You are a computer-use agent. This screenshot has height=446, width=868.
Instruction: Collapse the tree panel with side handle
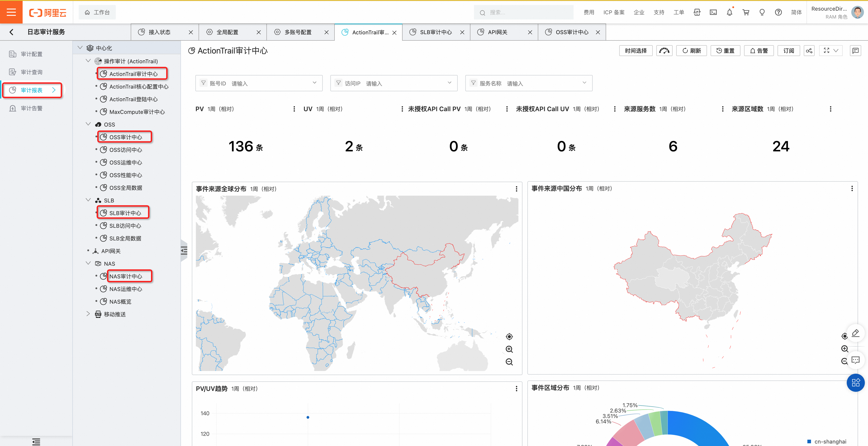tap(184, 251)
